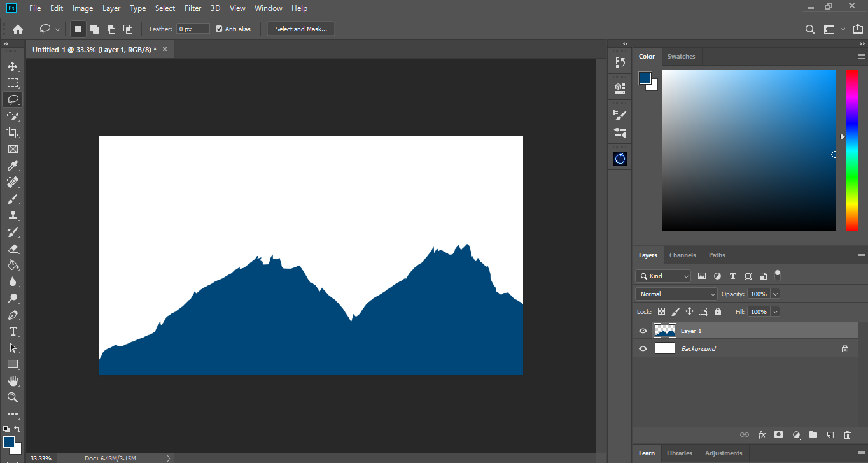Select the History Brush tool
Viewport: 868px width, 463px height.
(x=13, y=232)
